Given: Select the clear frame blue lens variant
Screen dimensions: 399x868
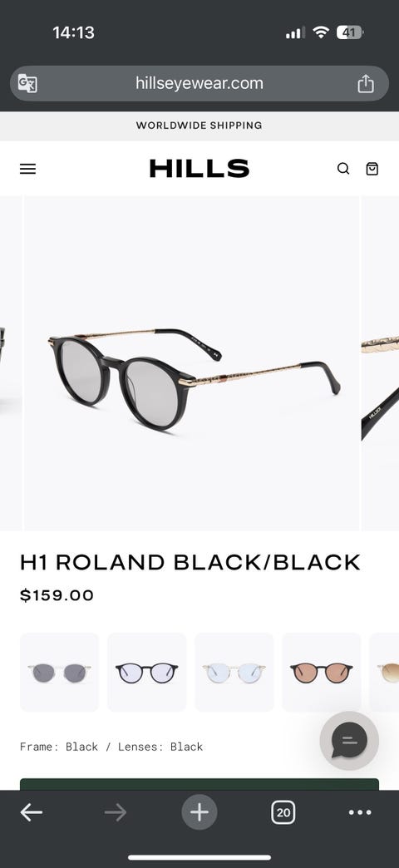Looking at the screenshot, I should click(234, 672).
